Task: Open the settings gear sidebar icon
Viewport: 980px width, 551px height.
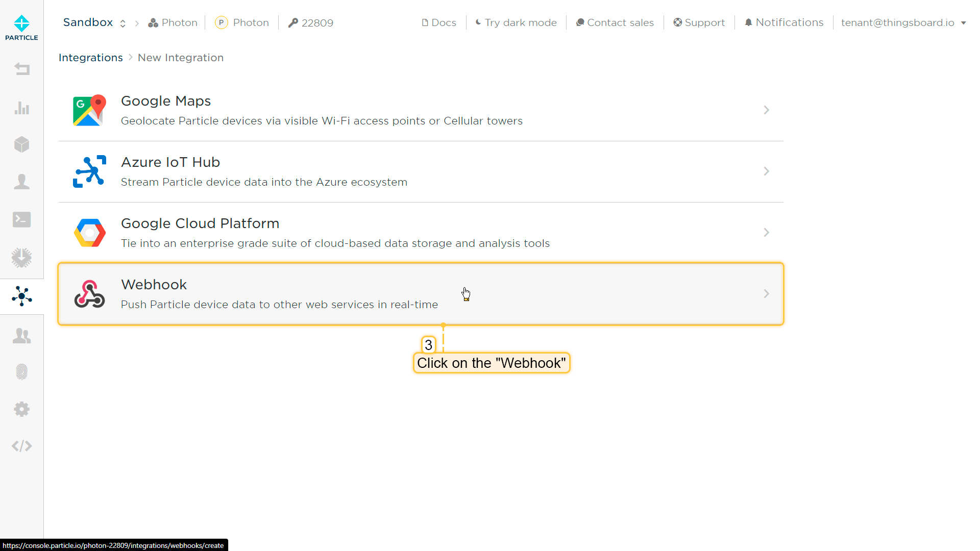Action: tap(21, 409)
